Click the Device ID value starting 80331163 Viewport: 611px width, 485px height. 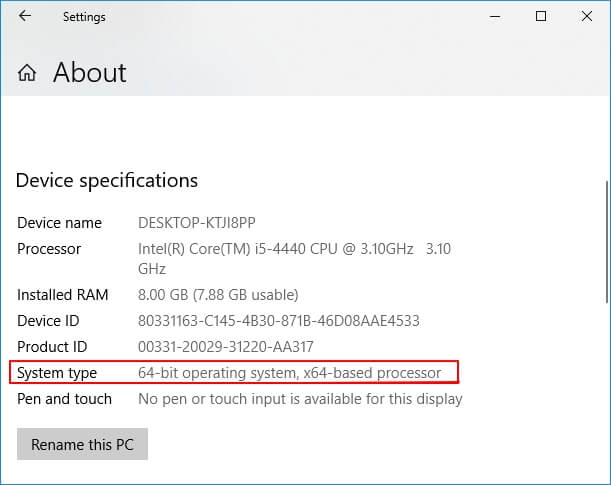click(278, 321)
